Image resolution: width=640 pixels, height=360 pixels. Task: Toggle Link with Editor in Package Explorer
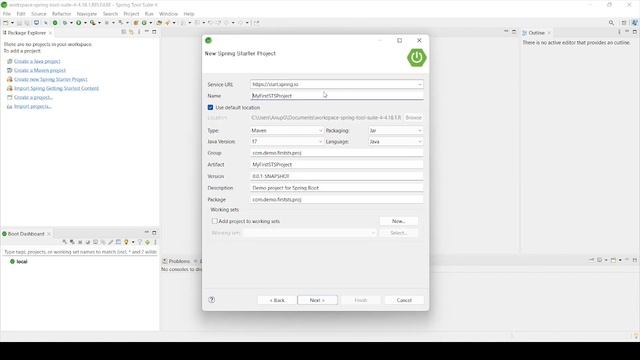point(131,32)
